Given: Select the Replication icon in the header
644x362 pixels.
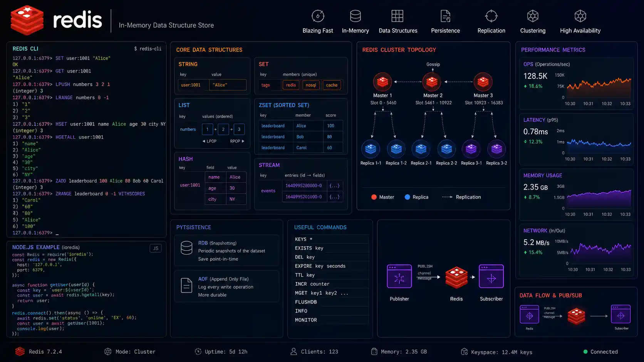Looking at the screenshot, I should (491, 16).
